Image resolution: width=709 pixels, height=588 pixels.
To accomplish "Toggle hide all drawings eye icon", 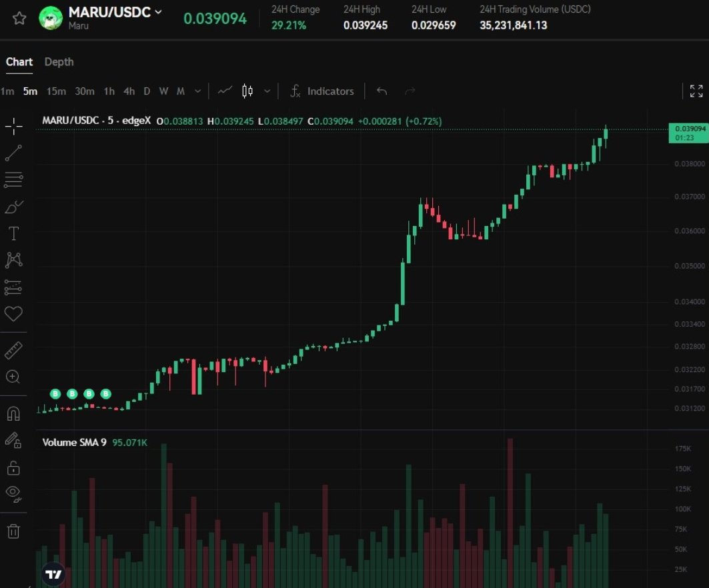I will pyautogui.click(x=13, y=494).
